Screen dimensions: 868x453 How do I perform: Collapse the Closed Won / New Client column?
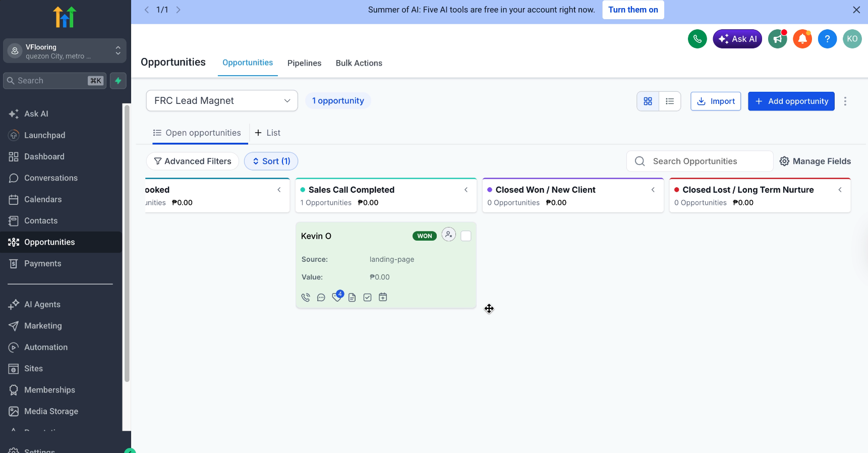[x=653, y=190]
